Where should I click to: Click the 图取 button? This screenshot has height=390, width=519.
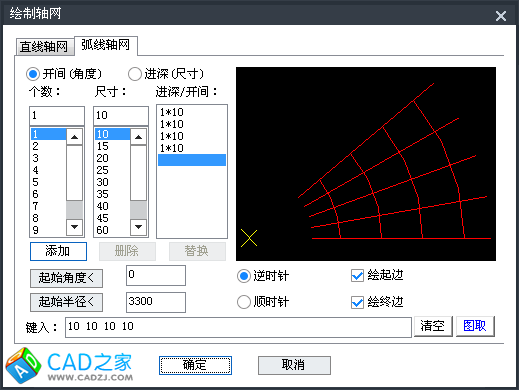[x=475, y=326]
